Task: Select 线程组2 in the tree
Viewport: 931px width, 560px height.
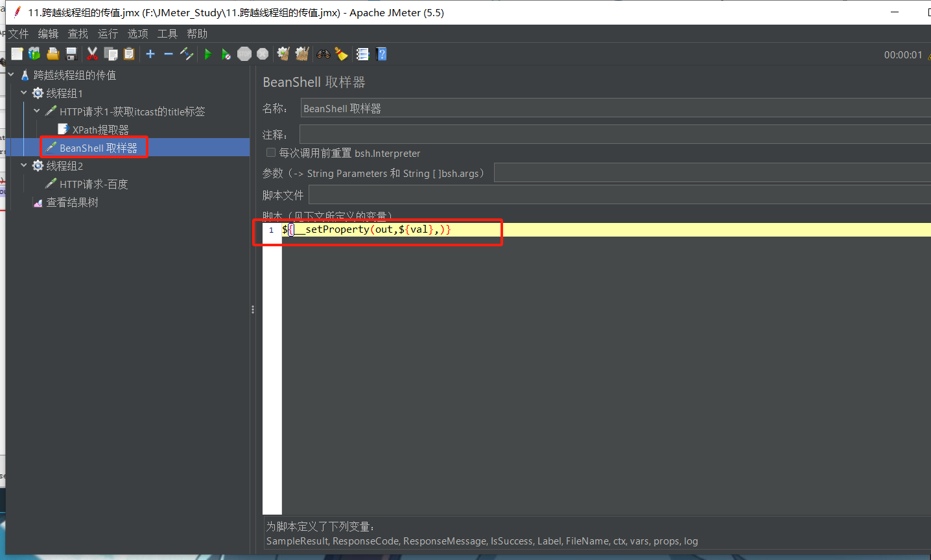Action: (x=64, y=166)
